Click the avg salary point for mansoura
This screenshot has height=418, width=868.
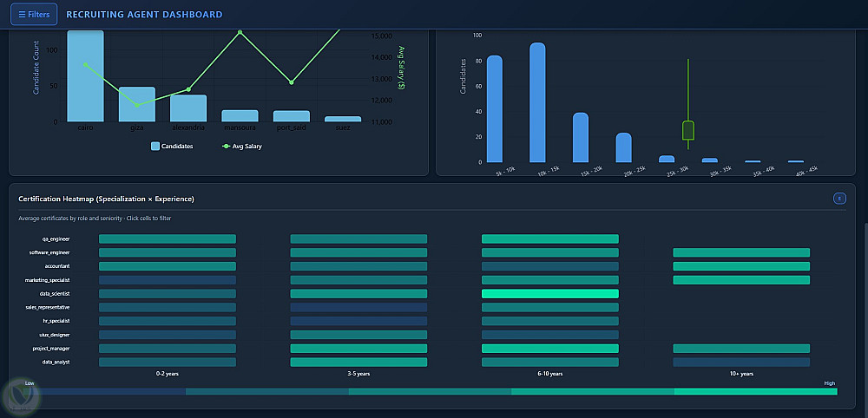240,32
